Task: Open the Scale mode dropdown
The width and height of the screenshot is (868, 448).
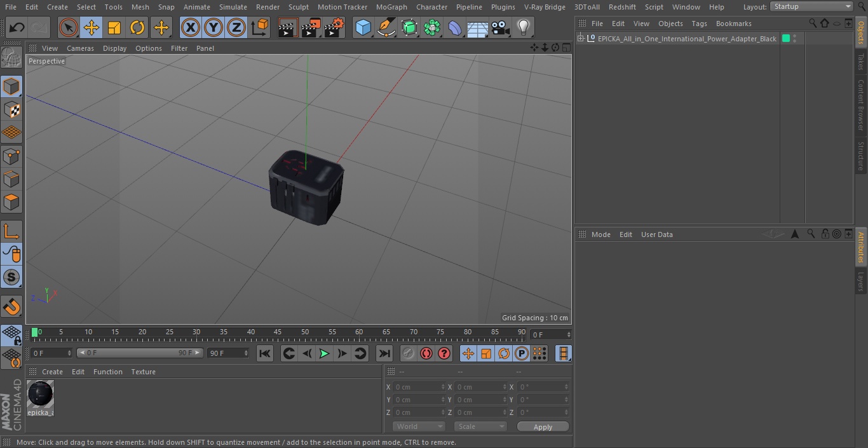Action: 480,426
